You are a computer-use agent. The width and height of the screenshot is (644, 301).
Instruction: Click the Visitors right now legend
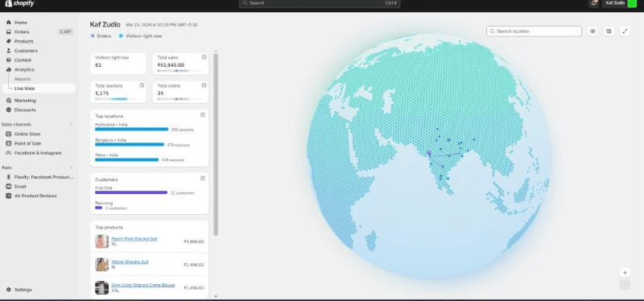pos(140,36)
